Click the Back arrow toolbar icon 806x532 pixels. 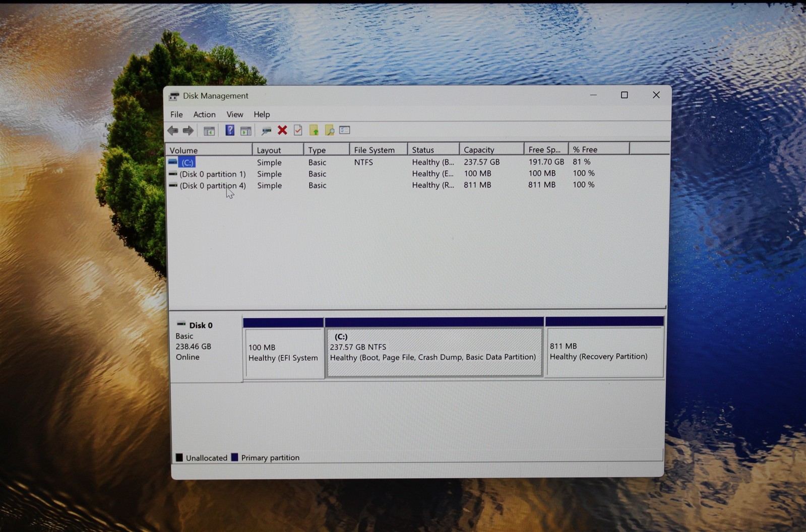click(x=173, y=131)
